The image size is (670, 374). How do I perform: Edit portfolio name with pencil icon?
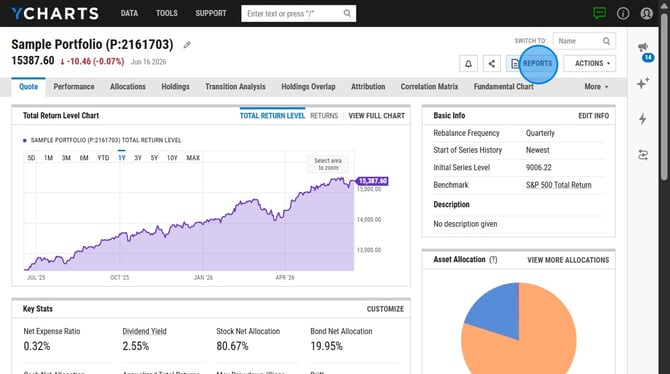187,45
